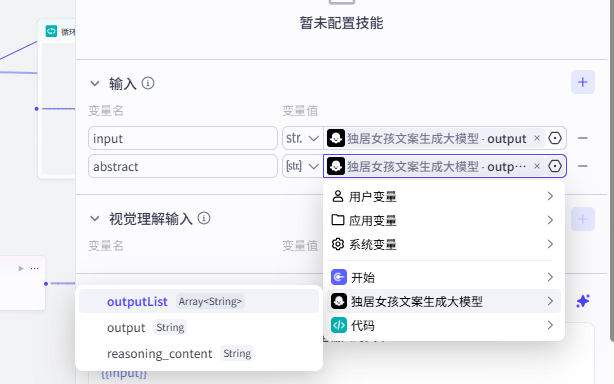Click the hexagon variable picker icon for input

[x=555, y=138]
